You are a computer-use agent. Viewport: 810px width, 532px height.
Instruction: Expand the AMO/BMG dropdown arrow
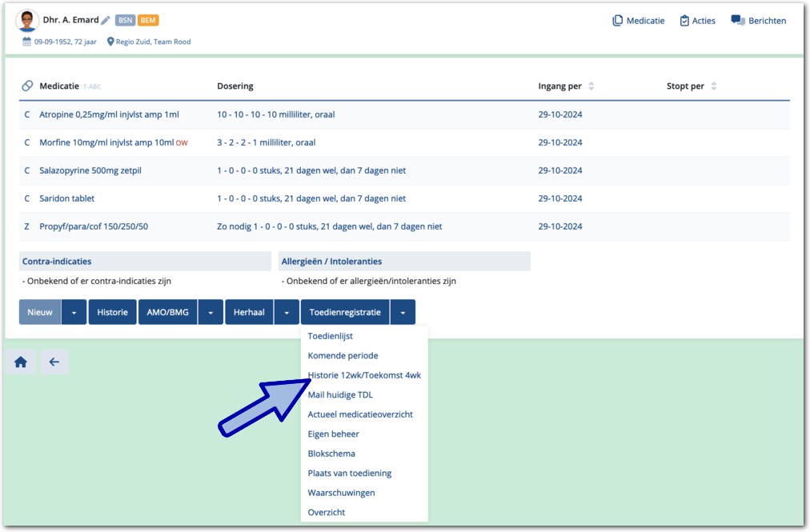tap(211, 312)
